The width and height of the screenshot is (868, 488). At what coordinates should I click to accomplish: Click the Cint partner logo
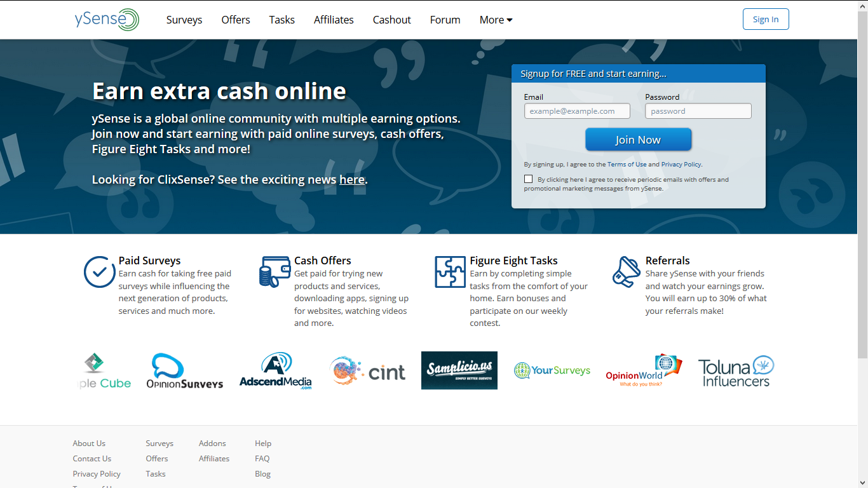(x=368, y=370)
